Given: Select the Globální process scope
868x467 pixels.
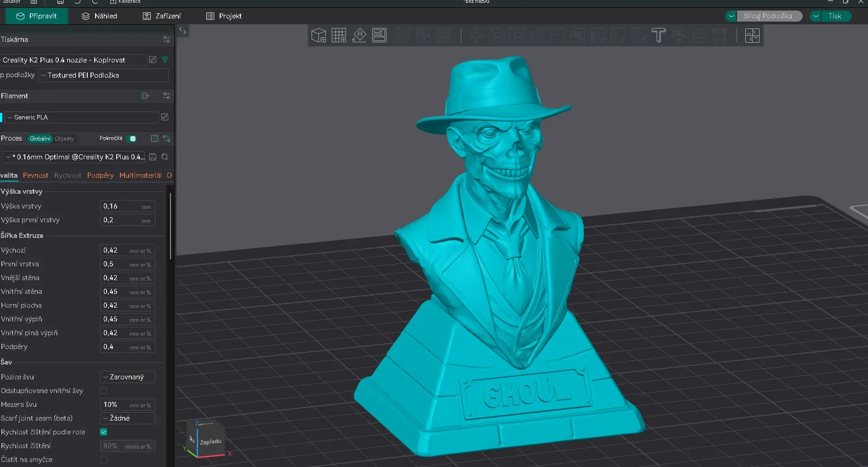Looking at the screenshot, I should pyautogui.click(x=40, y=139).
